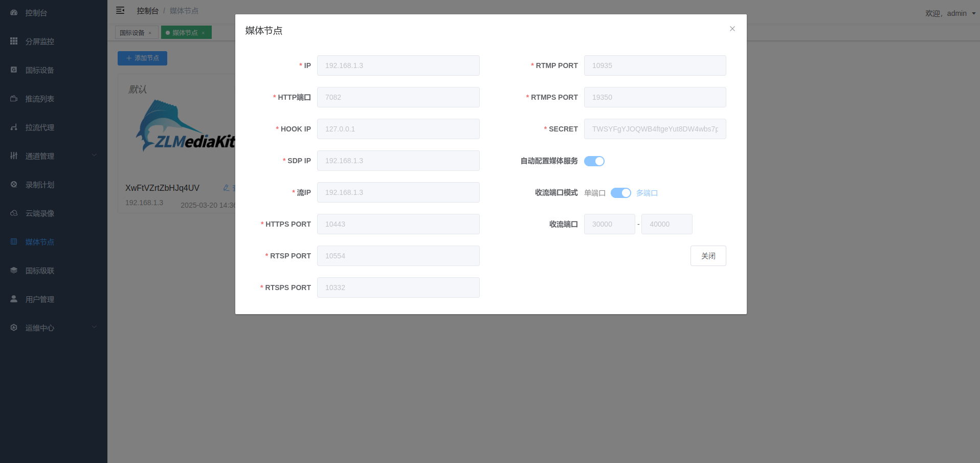Viewport: 980px width, 463px height.
Task: Click the 录制计划 sidebar icon
Action: point(14,184)
